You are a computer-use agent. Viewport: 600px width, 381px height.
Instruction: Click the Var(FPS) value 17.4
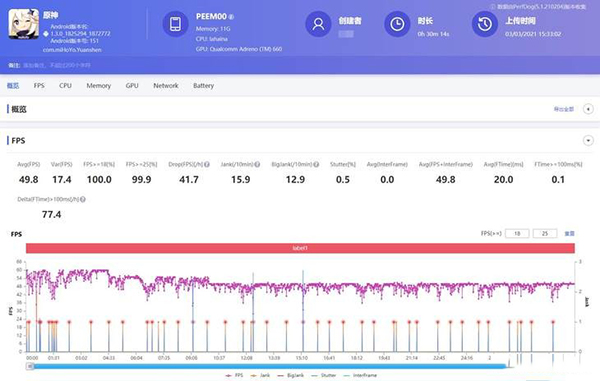pos(62,179)
